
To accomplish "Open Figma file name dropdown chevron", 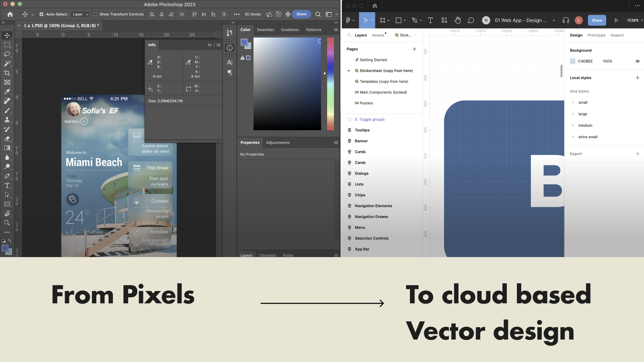I will pyautogui.click(x=554, y=20).
